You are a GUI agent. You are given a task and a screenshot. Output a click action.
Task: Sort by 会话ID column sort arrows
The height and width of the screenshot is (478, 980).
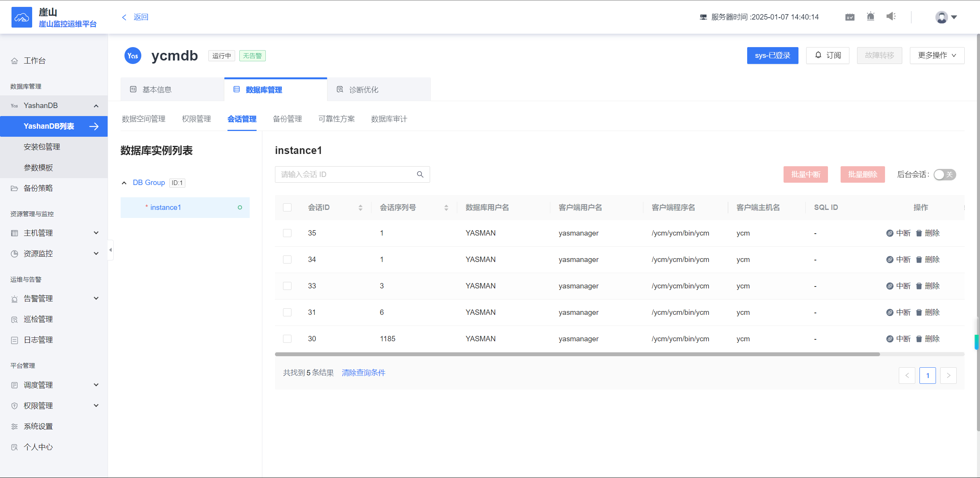360,208
